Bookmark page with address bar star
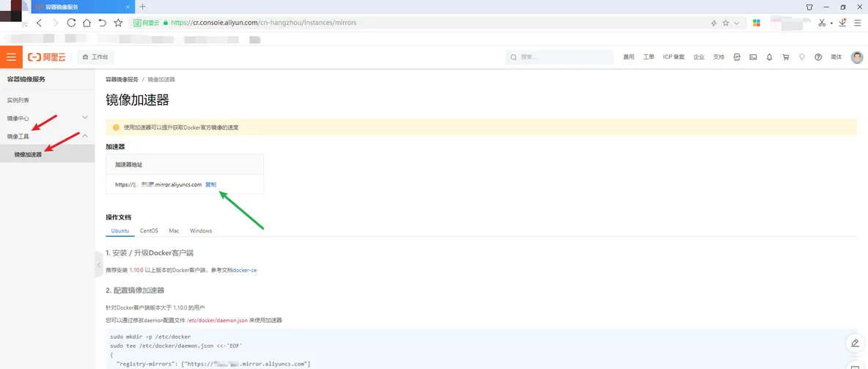Screen dimensions: 868x369 [726, 23]
